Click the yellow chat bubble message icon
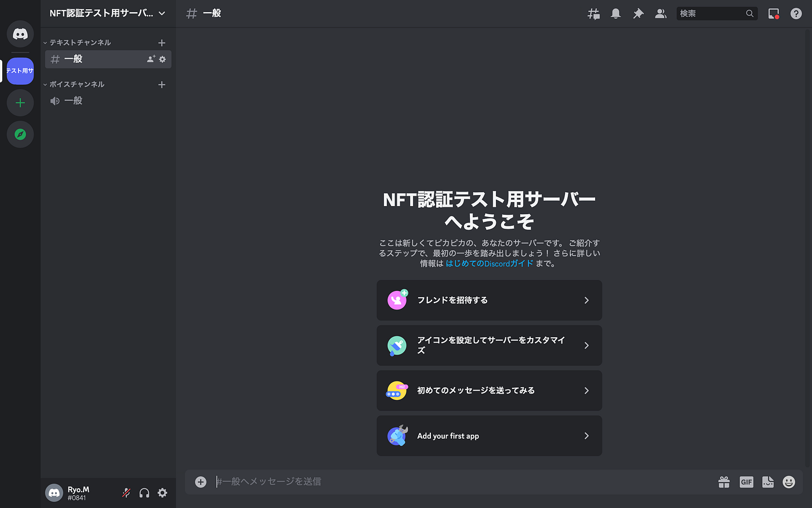The width and height of the screenshot is (812, 508). (397, 391)
